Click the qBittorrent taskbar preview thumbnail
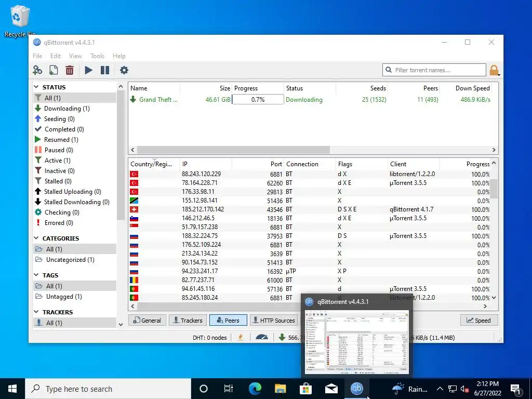The image size is (532, 399). [x=356, y=342]
